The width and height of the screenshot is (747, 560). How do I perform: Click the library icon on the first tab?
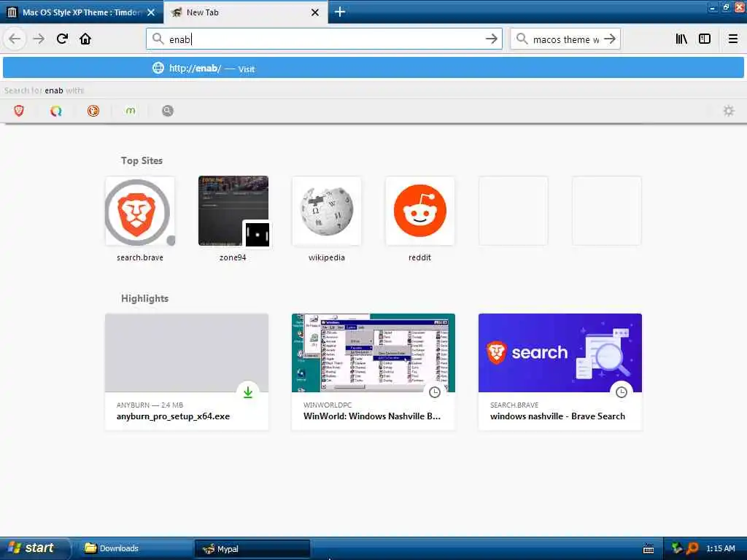point(12,12)
